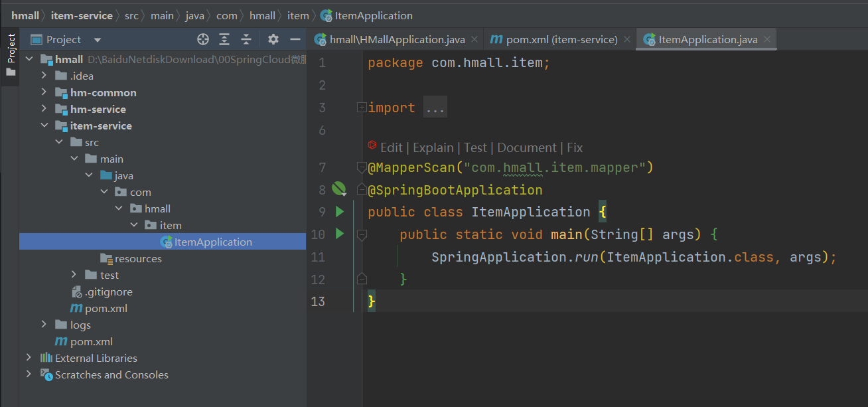
Task: Open Project panel settings gear
Action: click(273, 39)
